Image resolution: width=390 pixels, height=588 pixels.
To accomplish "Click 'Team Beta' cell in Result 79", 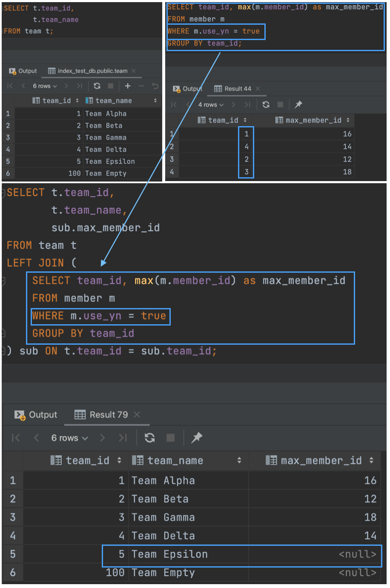I will pos(189,499).
